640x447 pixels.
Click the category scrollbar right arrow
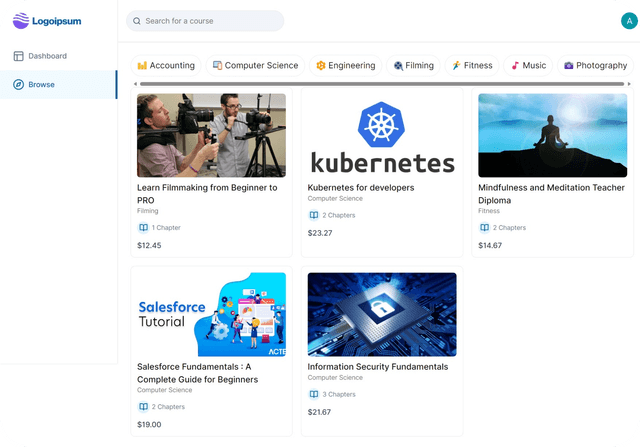[x=629, y=84]
